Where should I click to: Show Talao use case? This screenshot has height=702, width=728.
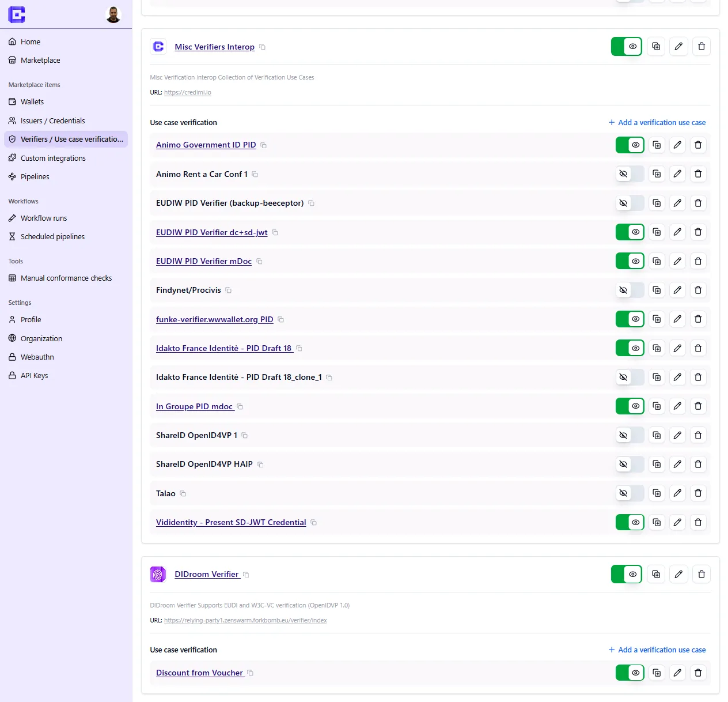point(630,493)
